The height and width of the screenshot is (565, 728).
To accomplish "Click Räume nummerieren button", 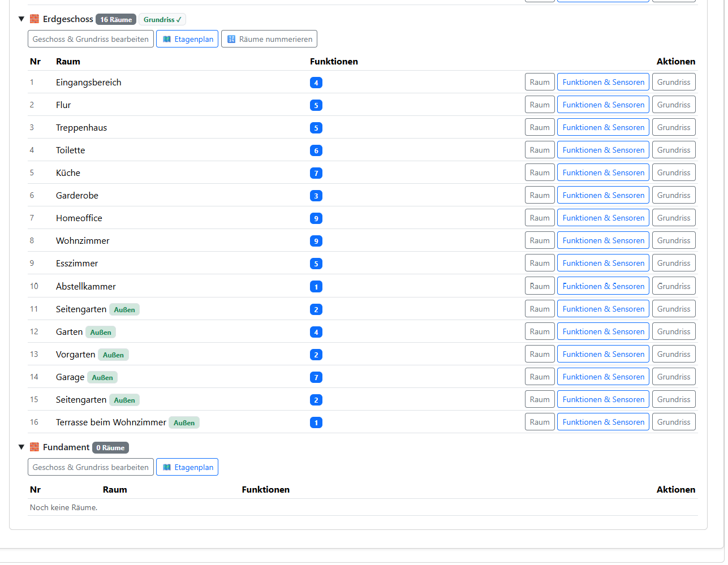I will [269, 39].
